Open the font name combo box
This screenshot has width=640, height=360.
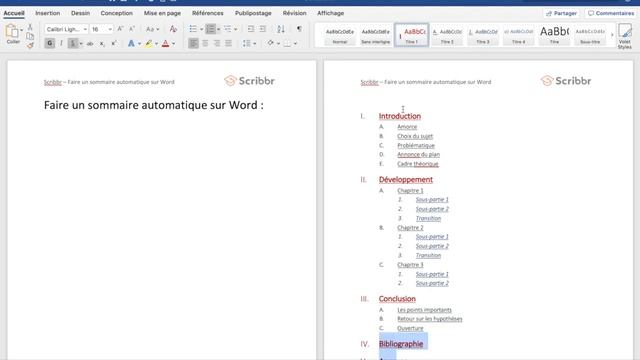tap(67, 29)
